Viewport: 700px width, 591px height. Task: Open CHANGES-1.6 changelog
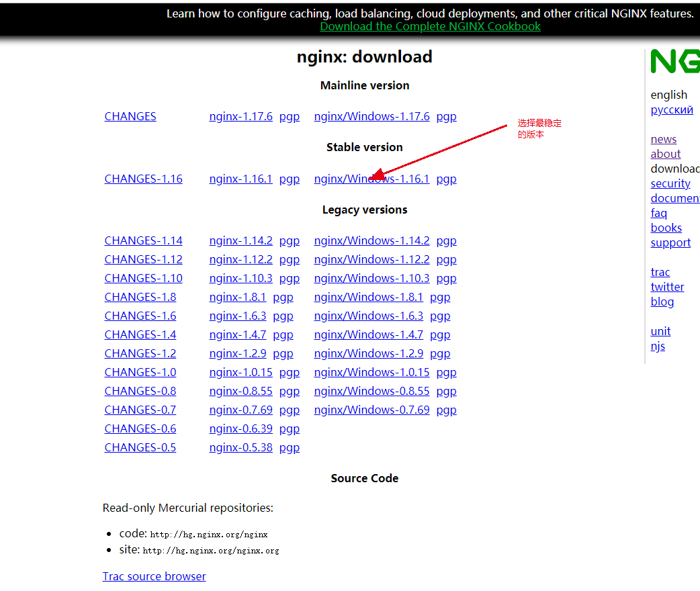(x=140, y=316)
